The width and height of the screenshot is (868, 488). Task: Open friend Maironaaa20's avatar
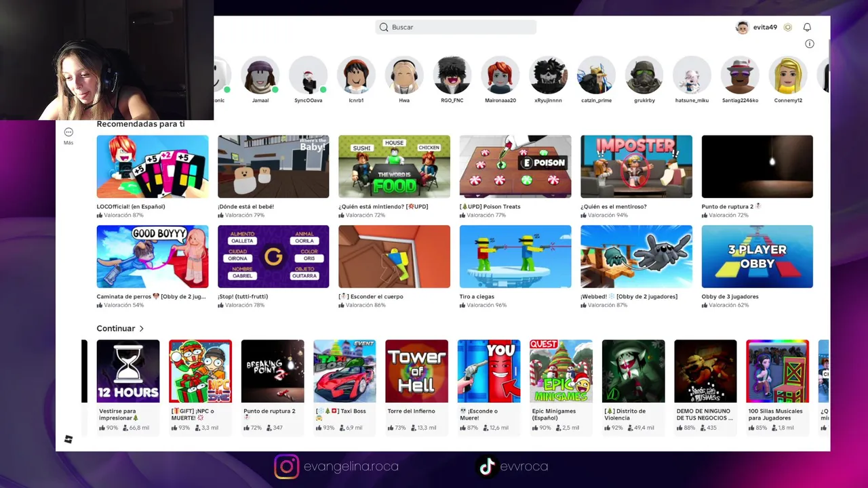click(500, 75)
